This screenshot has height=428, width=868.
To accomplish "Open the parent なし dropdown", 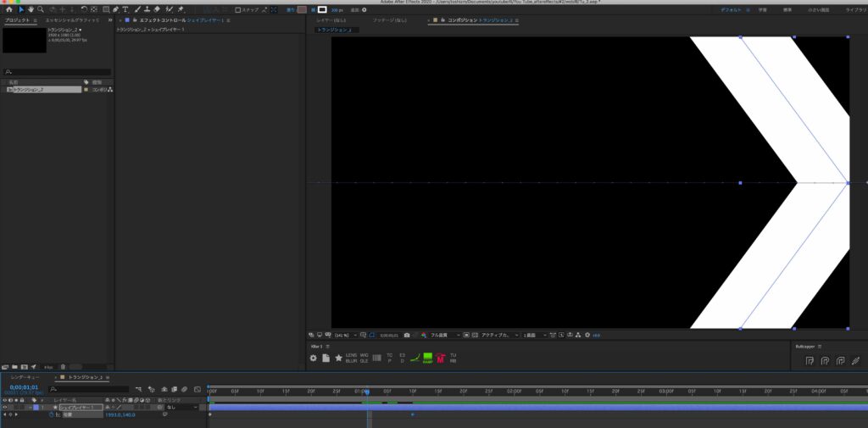I will click(x=181, y=407).
